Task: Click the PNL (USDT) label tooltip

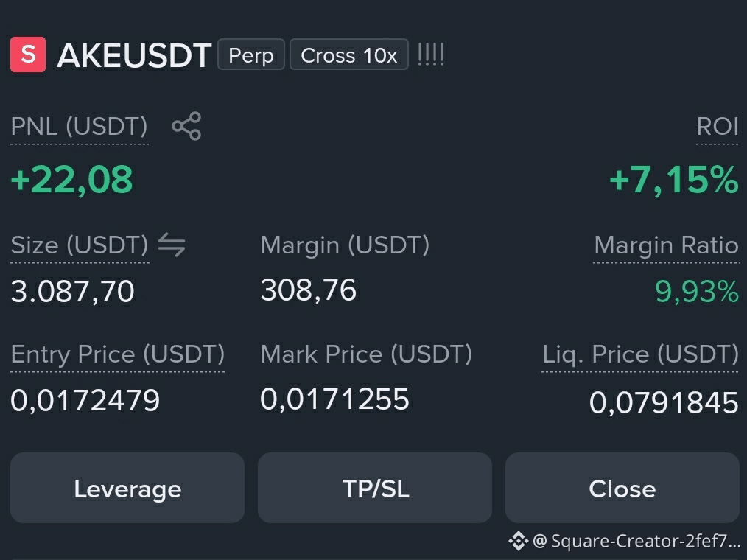Action: tap(80, 127)
